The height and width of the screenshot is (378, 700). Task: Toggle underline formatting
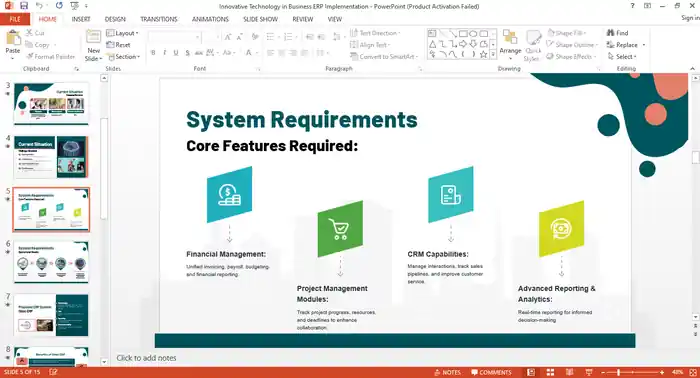click(x=176, y=53)
